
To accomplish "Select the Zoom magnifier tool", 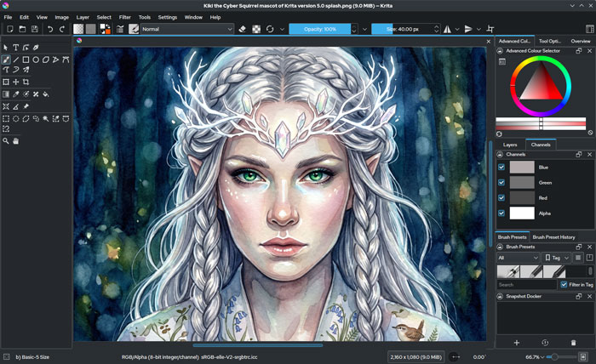I will coord(6,141).
